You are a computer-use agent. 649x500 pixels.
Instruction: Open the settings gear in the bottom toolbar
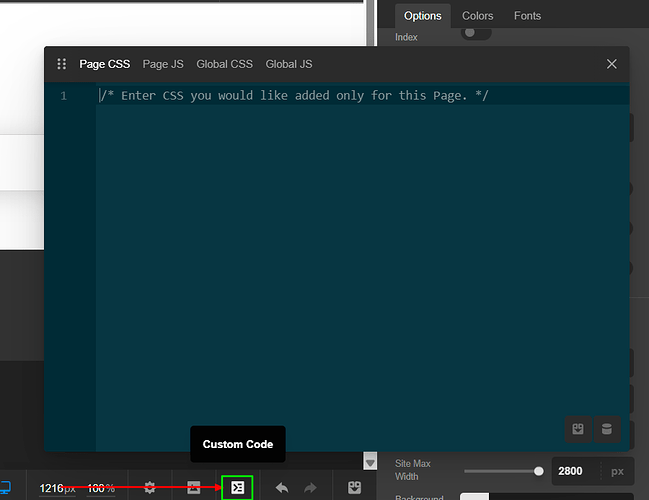tap(150, 488)
